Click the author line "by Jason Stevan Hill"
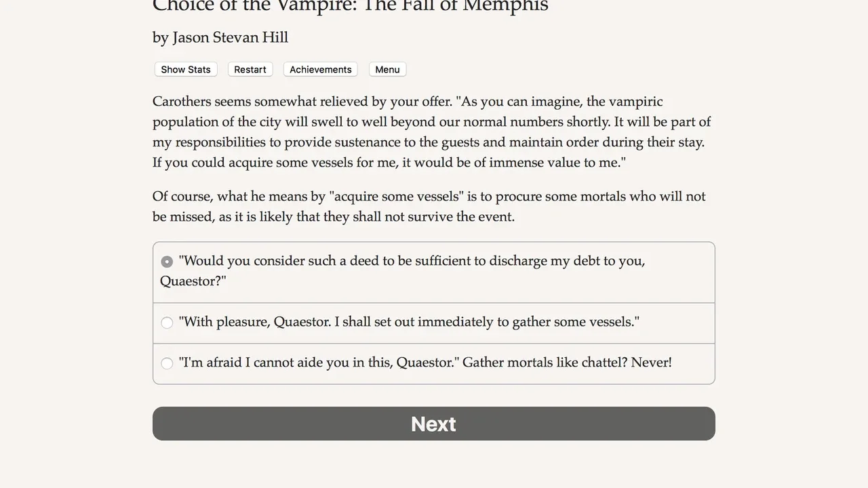The height and width of the screenshot is (488, 868). 220,37
